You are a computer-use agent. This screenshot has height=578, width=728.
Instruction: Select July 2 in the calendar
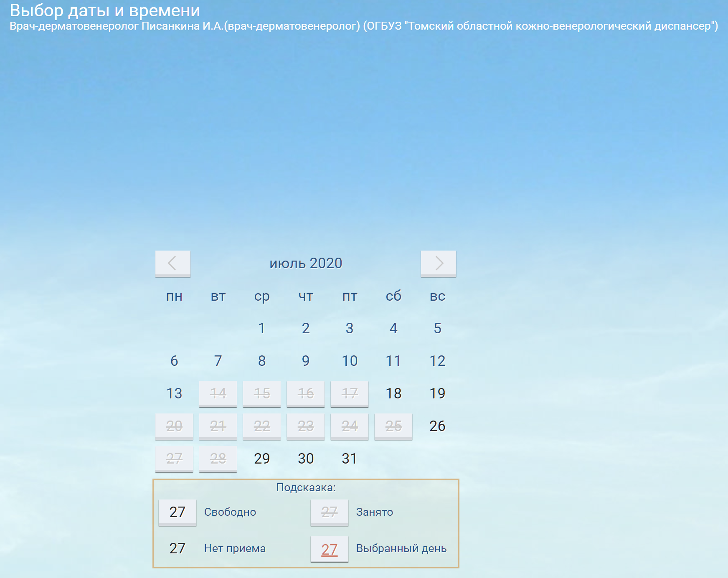tap(306, 328)
